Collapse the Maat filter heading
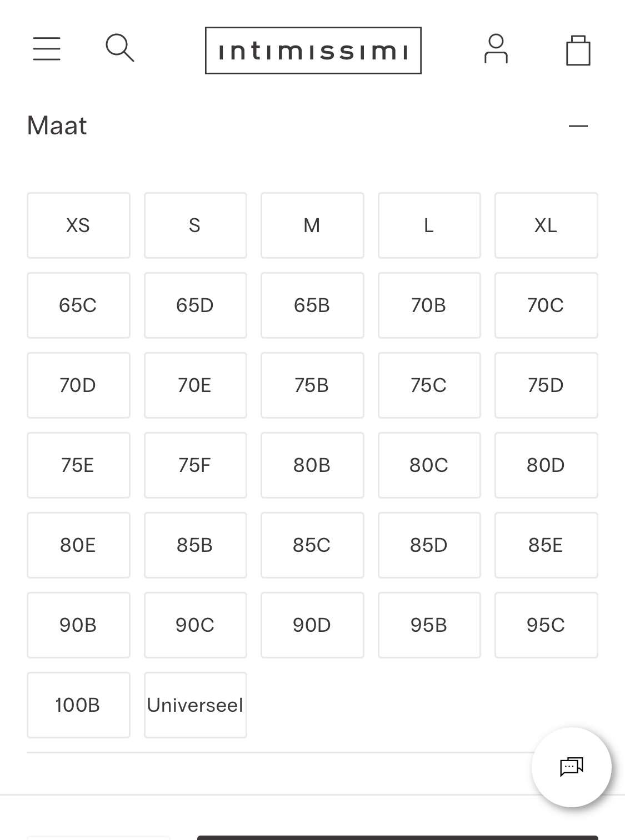Viewport: 625px width, 840px height. [x=57, y=125]
